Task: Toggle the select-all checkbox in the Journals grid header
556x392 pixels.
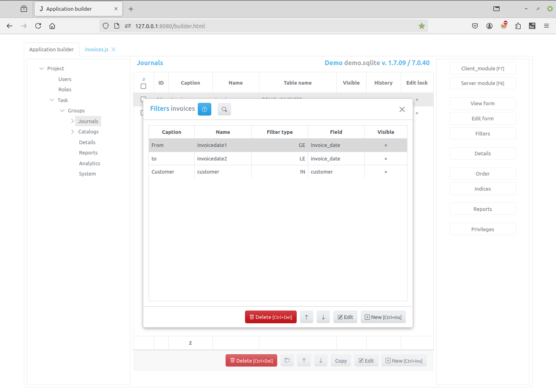Action: pyautogui.click(x=143, y=86)
